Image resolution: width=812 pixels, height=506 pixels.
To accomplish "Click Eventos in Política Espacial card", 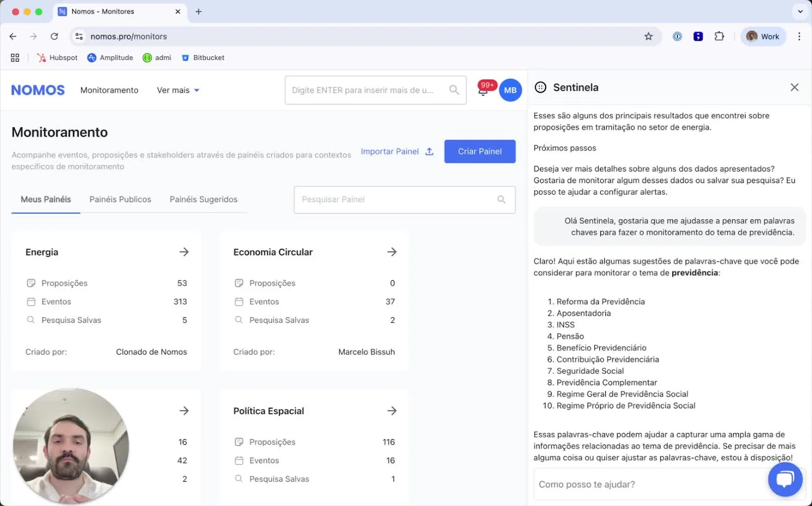I will 314,460.
